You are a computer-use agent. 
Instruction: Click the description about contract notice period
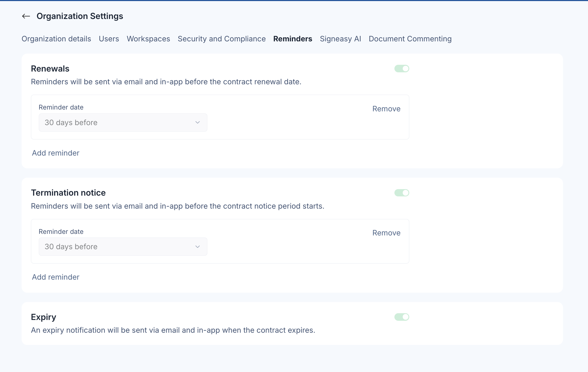[x=178, y=206]
